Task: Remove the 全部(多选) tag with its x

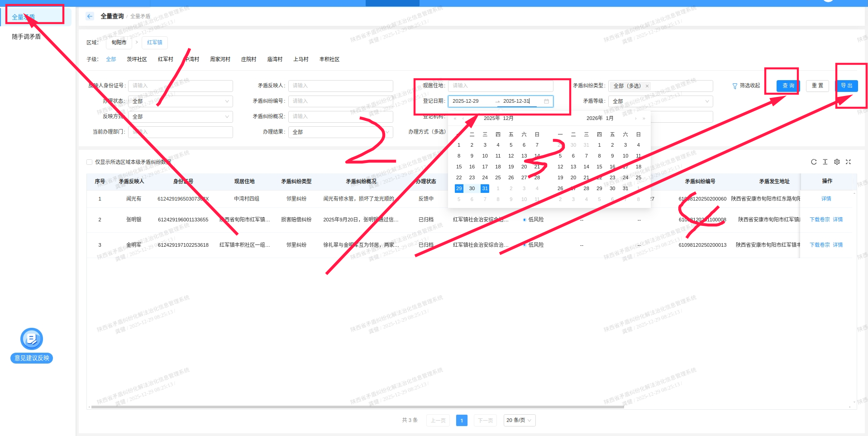Action: pos(647,86)
